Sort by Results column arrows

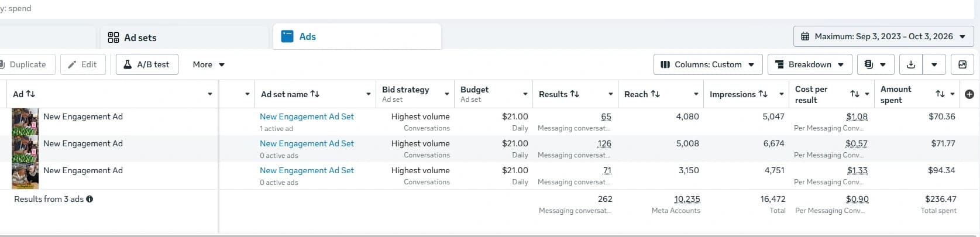click(575, 94)
